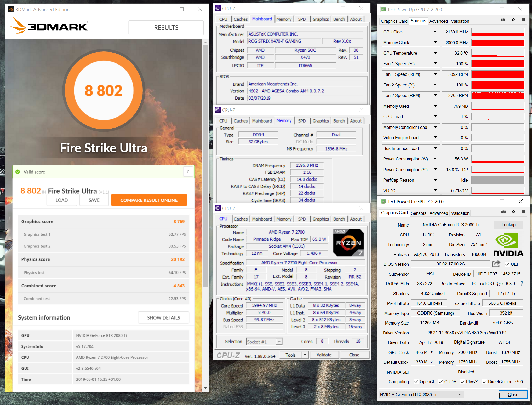Image resolution: width=532 pixels, height=405 pixels.
Task: Click the SAVE button in 3DMark
Action: point(94,200)
